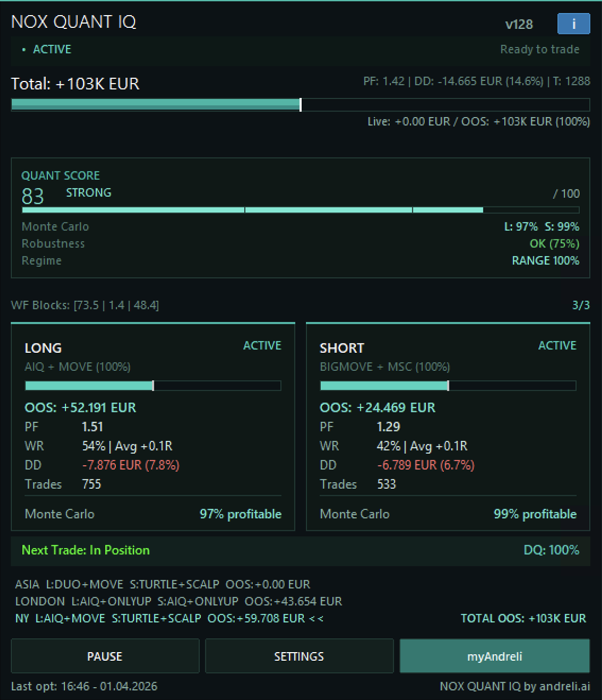This screenshot has height=700, width=602.
Task: Click the Regime RANGE 100% indicator
Action: (x=546, y=260)
